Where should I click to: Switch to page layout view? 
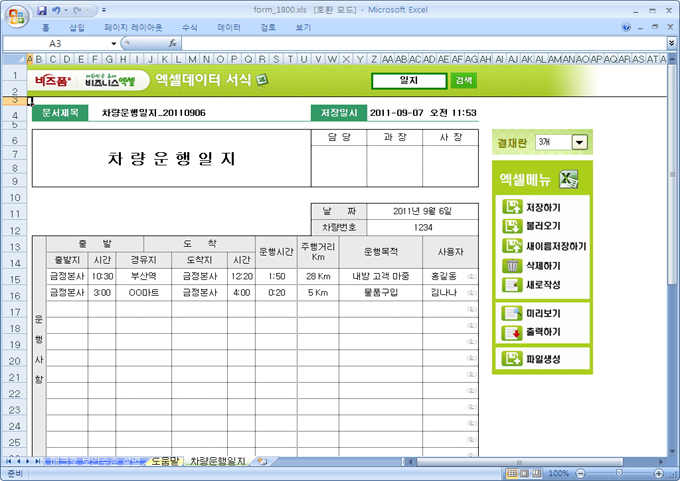click(525, 472)
